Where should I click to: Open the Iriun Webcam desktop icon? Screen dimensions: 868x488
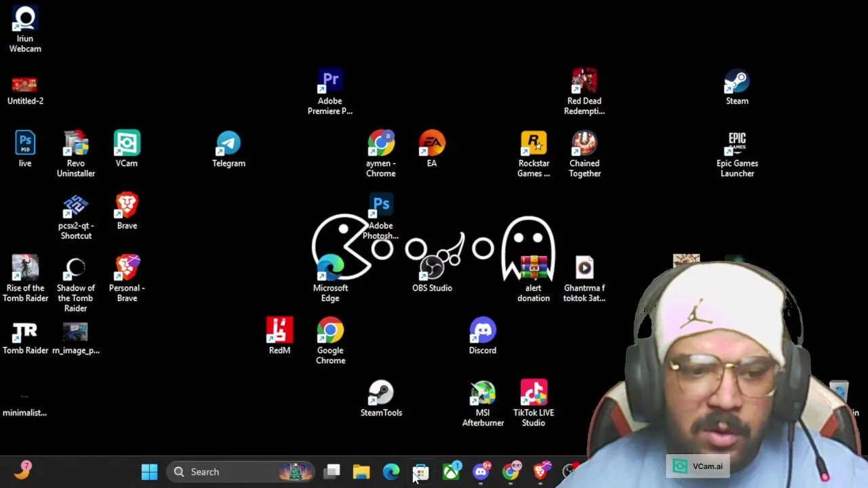(x=25, y=30)
